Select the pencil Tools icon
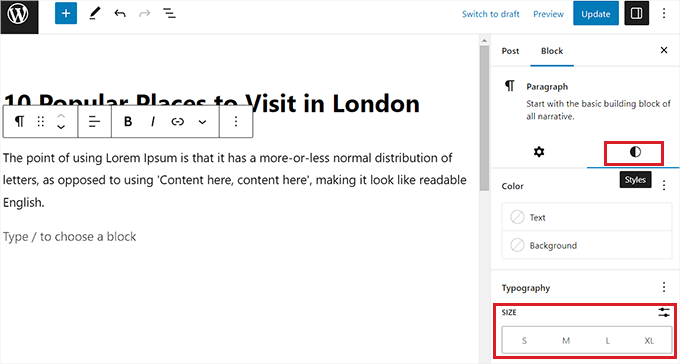Screen dimensions: 680x364 [x=95, y=13]
